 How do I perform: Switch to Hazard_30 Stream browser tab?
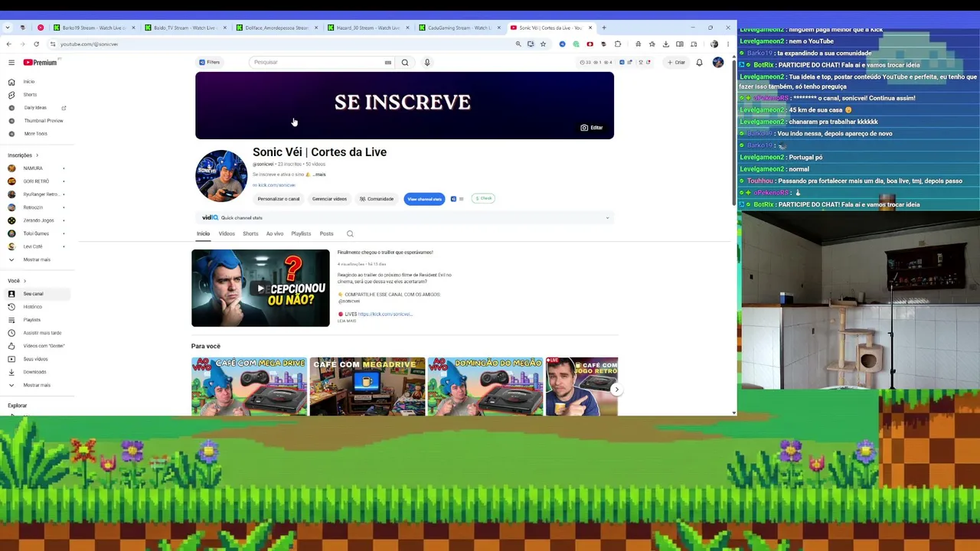368,28
